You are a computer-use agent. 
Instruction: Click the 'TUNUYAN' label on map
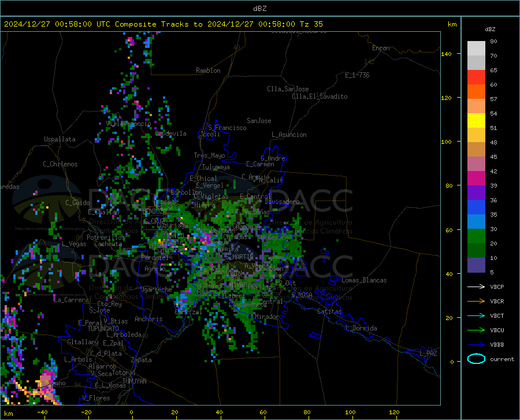pyautogui.click(x=134, y=381)
